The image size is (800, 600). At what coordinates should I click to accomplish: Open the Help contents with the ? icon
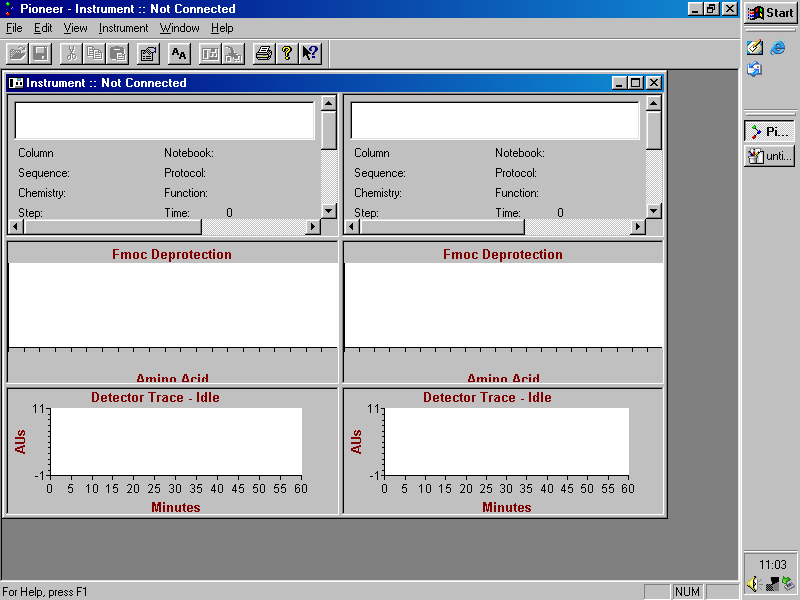[287, 53]
